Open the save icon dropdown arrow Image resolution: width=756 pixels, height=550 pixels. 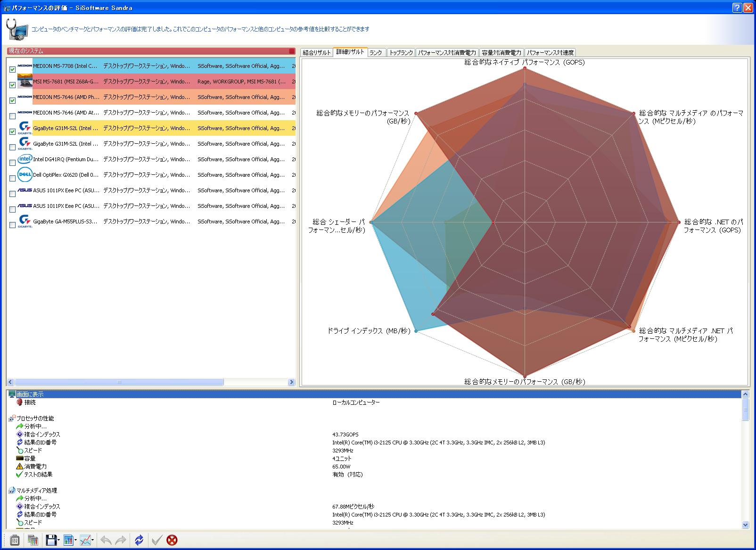59,541
